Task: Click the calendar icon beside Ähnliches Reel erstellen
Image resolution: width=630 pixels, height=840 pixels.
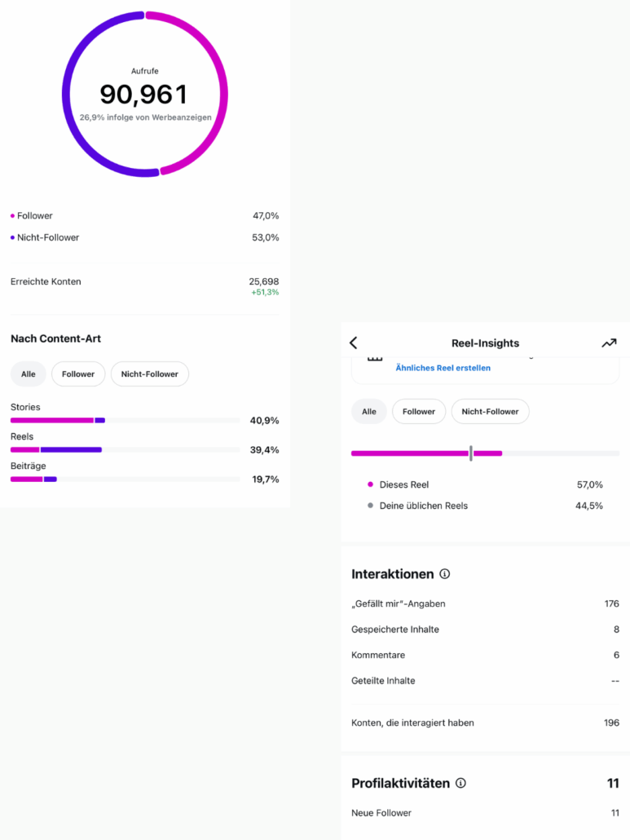Action: point(375,358)
